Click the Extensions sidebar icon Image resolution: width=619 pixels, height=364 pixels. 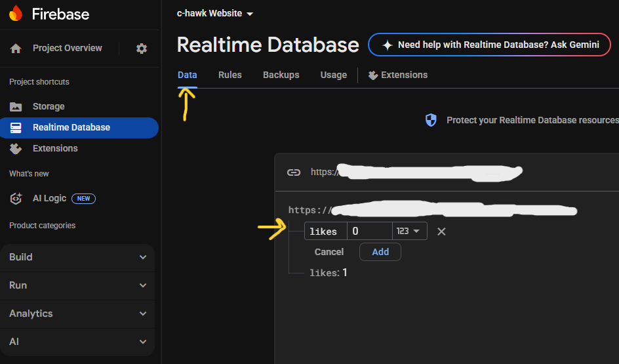16,148
